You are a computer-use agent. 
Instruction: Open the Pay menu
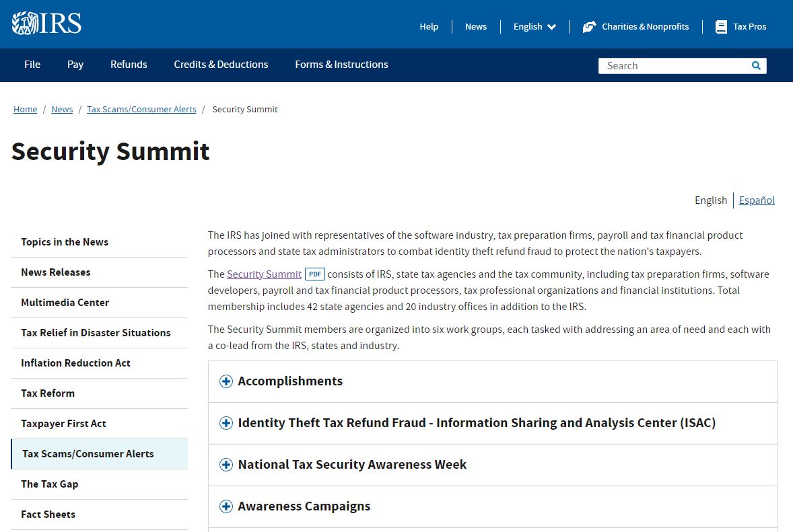pos(75,65)
